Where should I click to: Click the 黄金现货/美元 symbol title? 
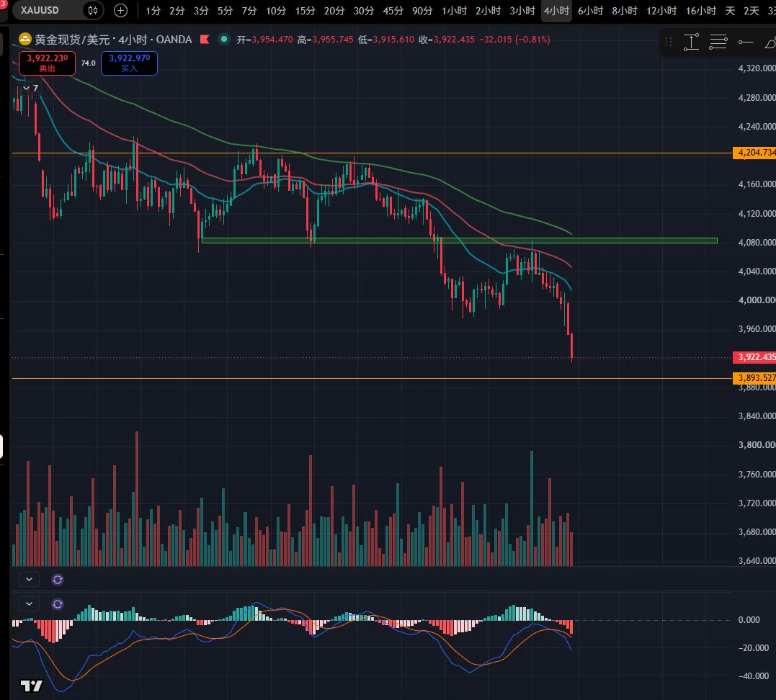click(73, 40)
